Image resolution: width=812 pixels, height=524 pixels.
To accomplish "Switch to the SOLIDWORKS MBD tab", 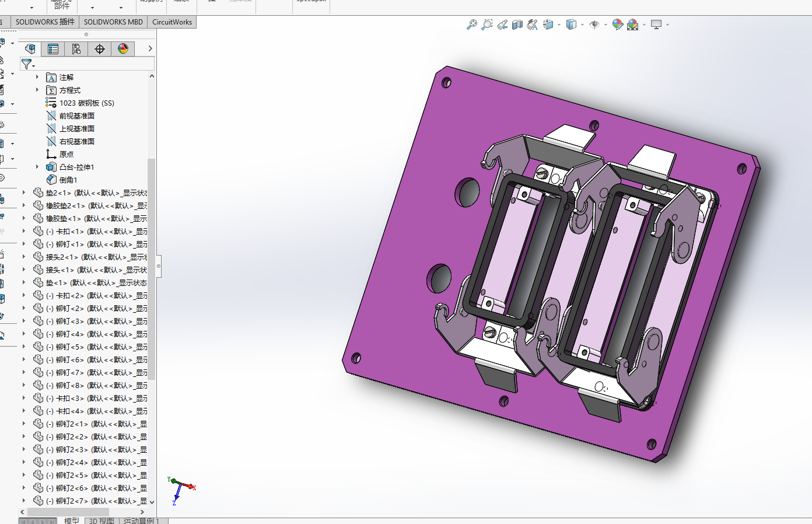I will 113,22.
